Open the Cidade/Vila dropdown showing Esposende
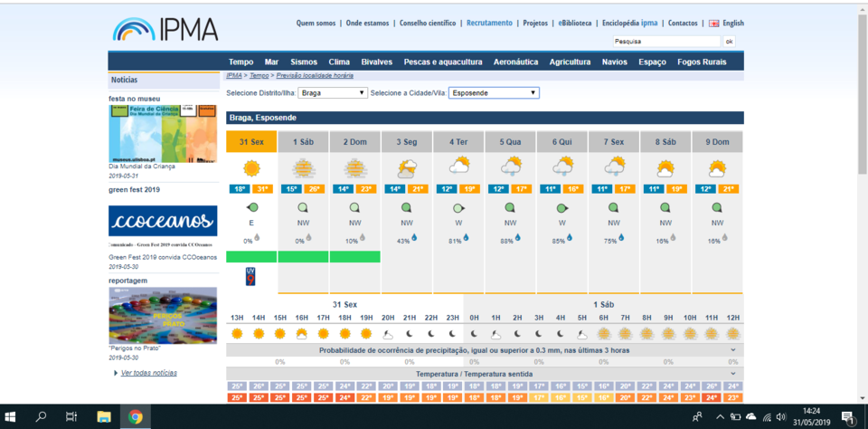Viewport: 868px width, 429px height. click(x=494, y=92)
